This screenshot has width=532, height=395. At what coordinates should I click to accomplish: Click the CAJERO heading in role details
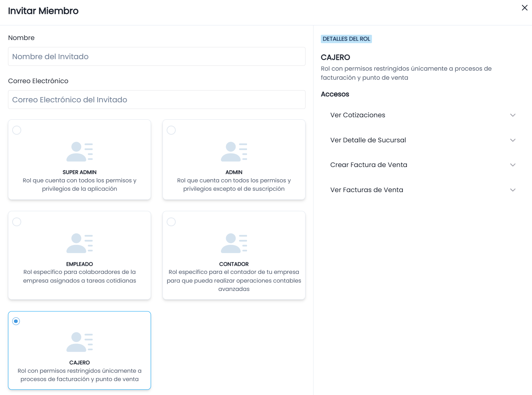tap(335, 57)
